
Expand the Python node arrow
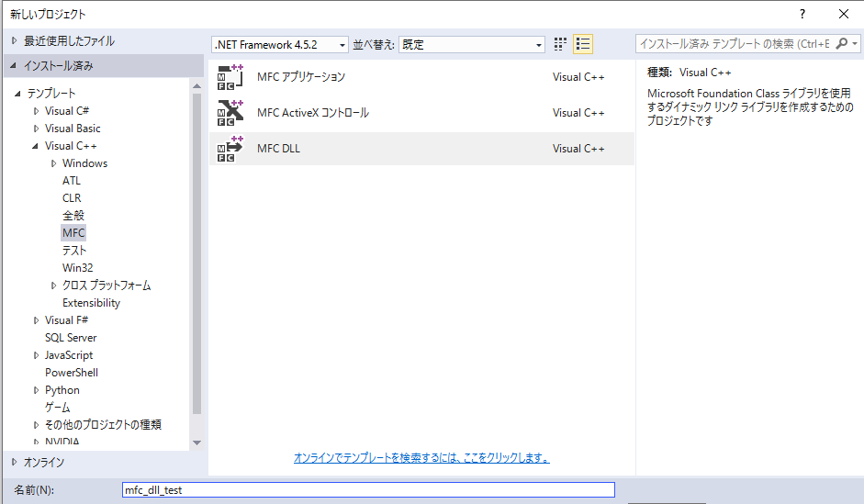[36, 390]
